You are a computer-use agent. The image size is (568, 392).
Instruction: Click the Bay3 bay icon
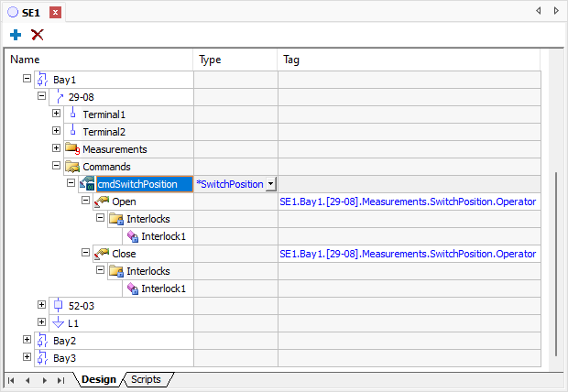[x=42, y=357]
